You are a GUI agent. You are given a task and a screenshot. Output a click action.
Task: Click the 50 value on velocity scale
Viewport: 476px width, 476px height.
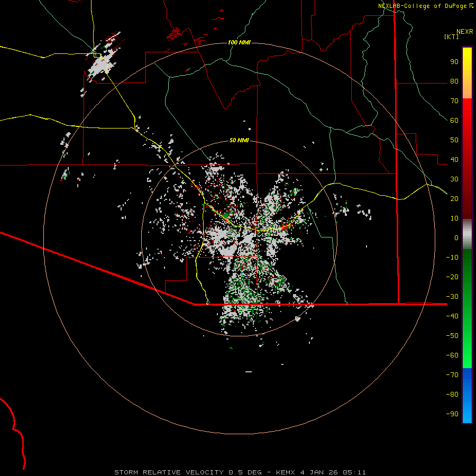coord(454,140)
